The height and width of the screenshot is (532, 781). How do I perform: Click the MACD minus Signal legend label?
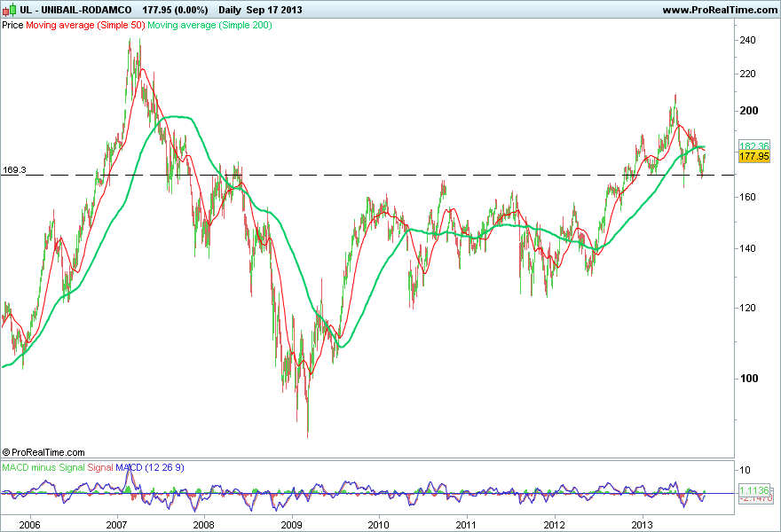[x=43, y=468]
